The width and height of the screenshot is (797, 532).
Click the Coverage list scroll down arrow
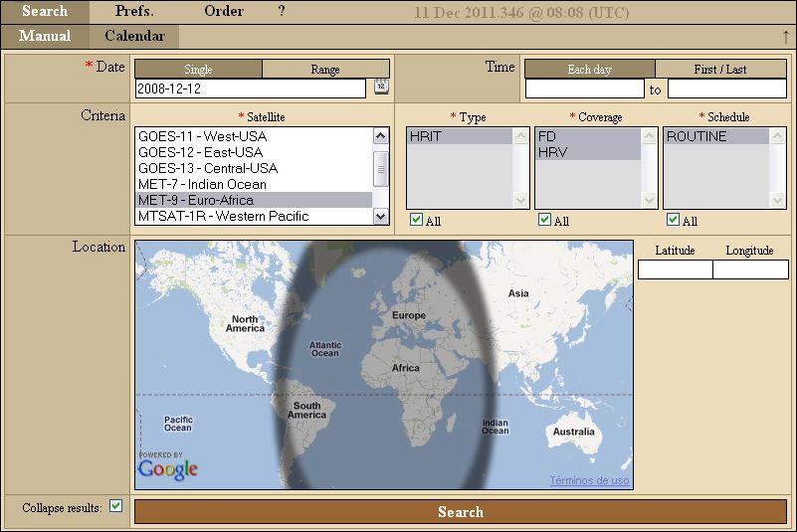649,200
